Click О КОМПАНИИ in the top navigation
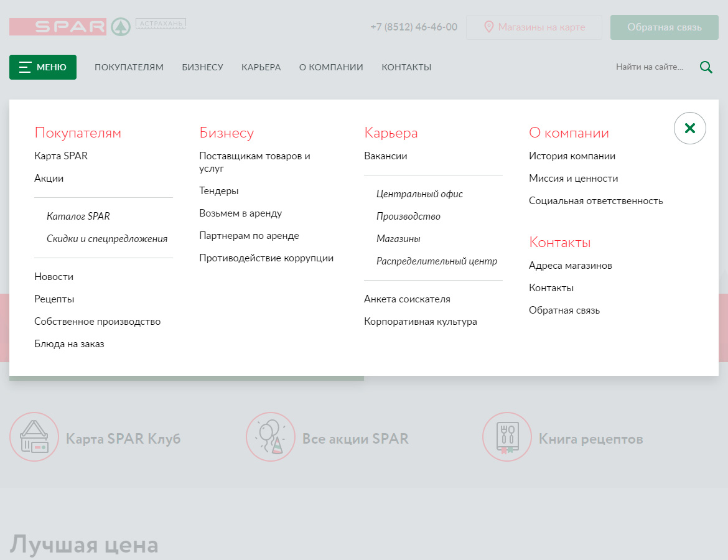 tap(331, 67)
